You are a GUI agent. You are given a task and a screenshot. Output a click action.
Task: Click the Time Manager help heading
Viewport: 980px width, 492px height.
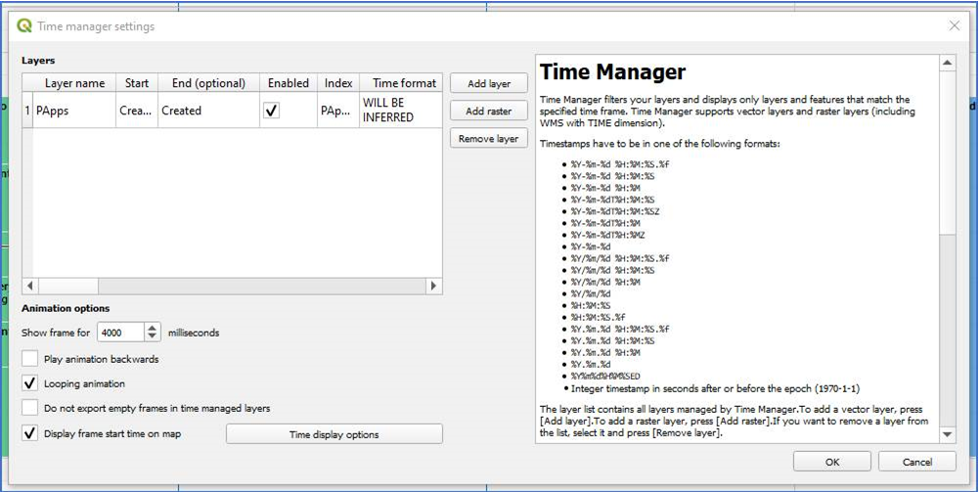(612, 72)
